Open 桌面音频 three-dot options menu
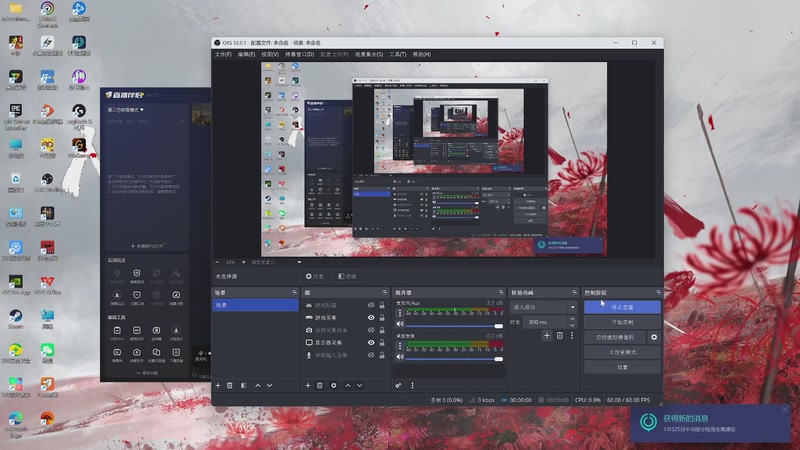This screenshot has width=800, height=450. tap(399, 345)
